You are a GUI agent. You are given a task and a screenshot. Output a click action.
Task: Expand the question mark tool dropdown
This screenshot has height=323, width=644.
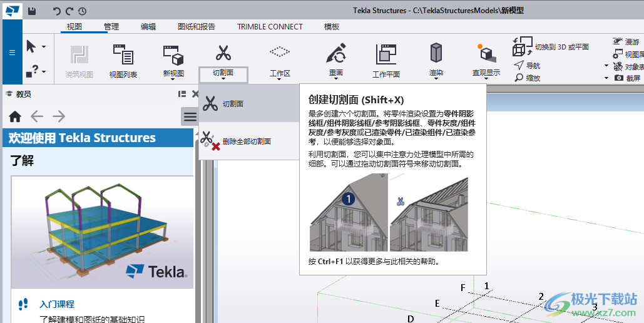click(x=44, y=71)
